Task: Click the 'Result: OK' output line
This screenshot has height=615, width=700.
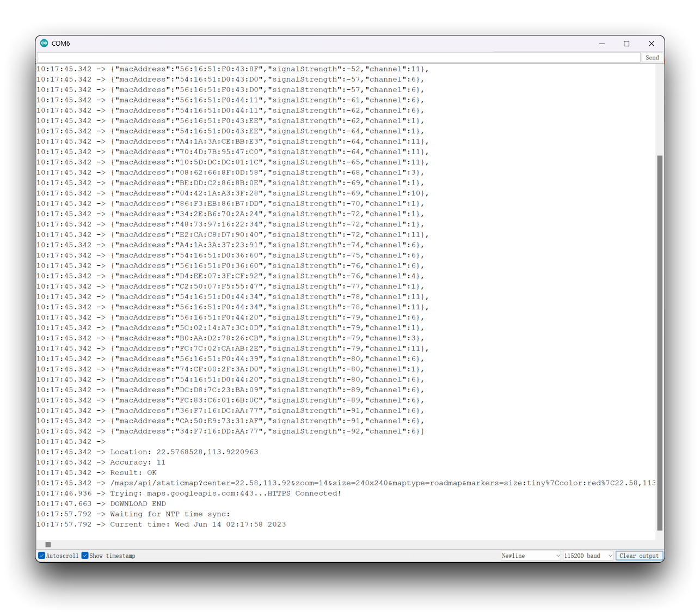Action: (96, 473)
